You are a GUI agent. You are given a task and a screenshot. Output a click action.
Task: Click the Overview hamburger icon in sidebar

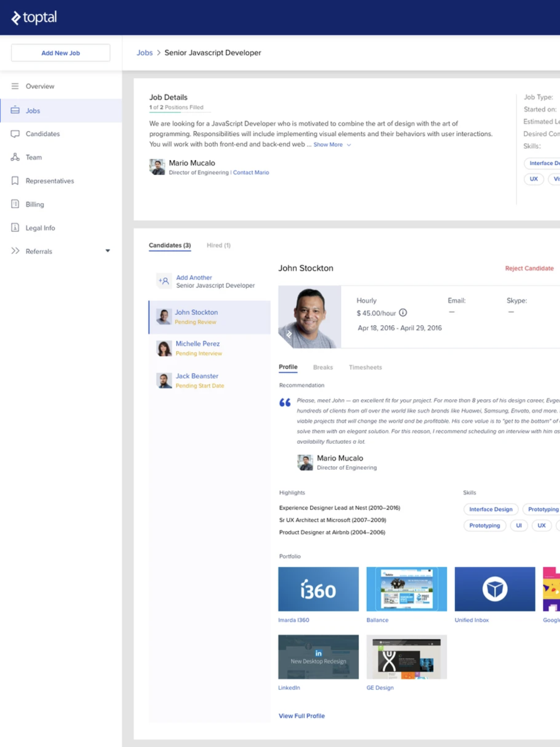(15, 86)
